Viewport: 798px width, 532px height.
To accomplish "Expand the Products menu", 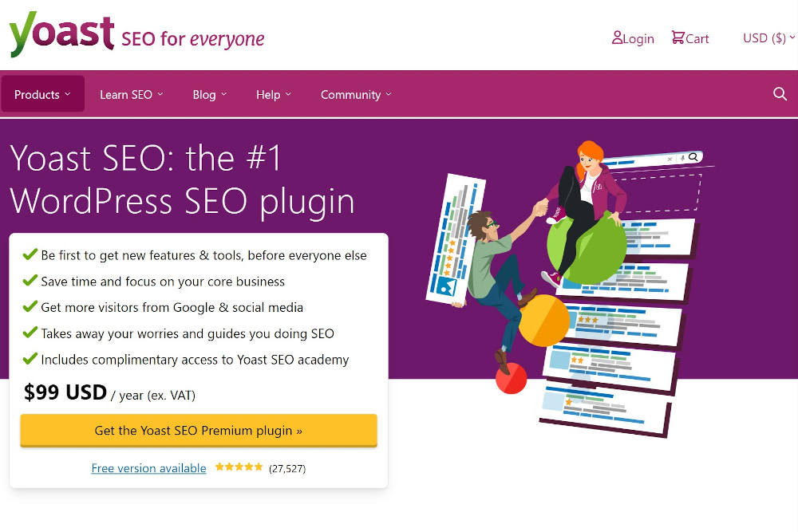I will (43, 94).
